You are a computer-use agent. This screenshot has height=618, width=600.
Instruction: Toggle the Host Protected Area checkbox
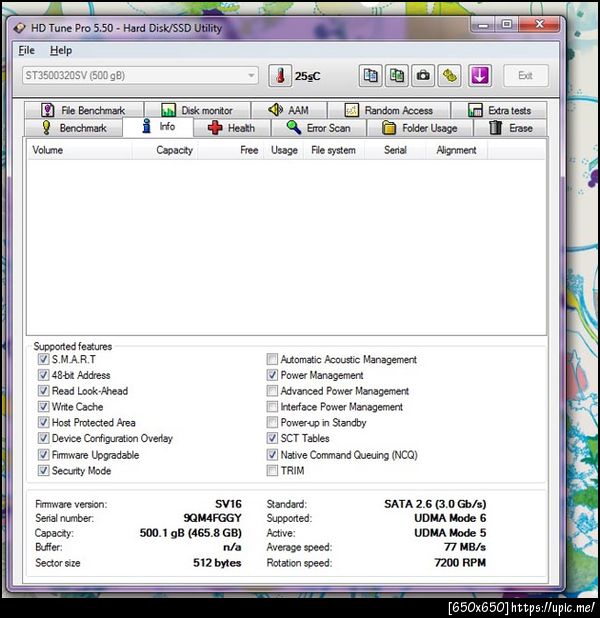(43, 422)
